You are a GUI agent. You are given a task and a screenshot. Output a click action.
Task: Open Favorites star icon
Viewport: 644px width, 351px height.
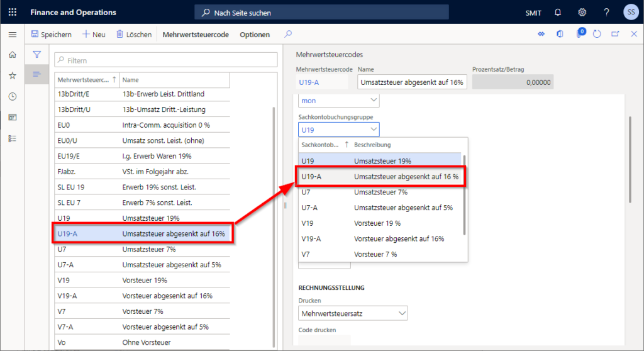pyautogui.click(x=13, y=75)
